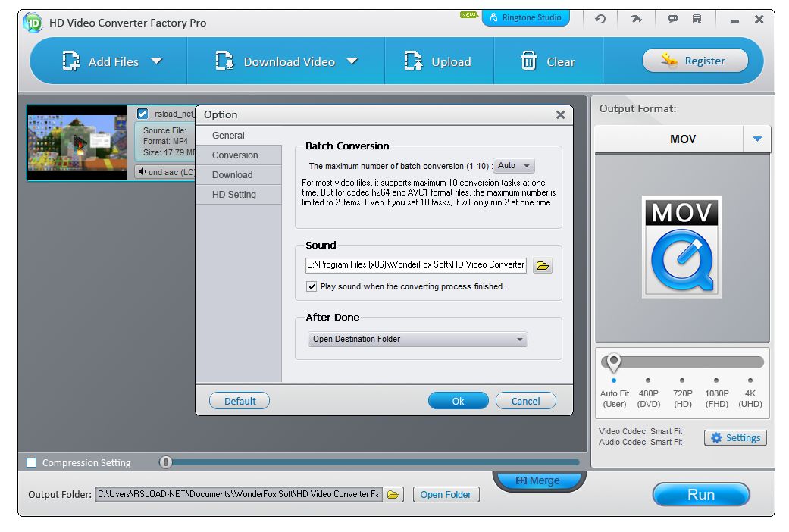
Task: Click the Merge button
Action: point(538,480)
